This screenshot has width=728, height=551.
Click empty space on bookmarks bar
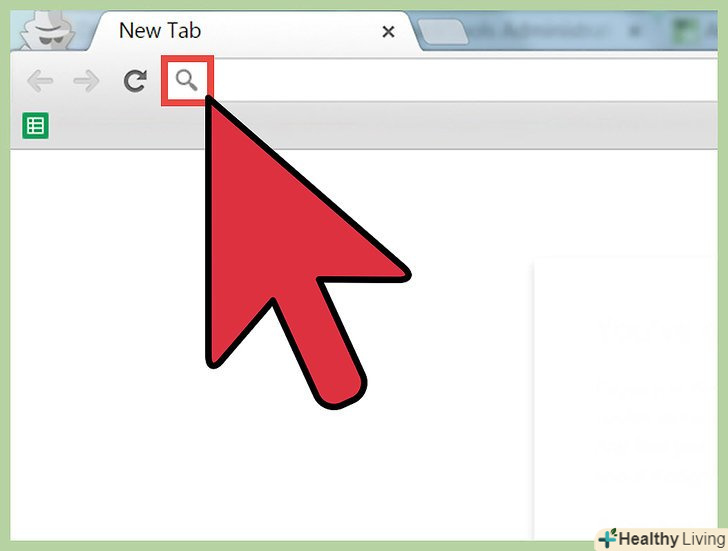[x=371, y=126]
